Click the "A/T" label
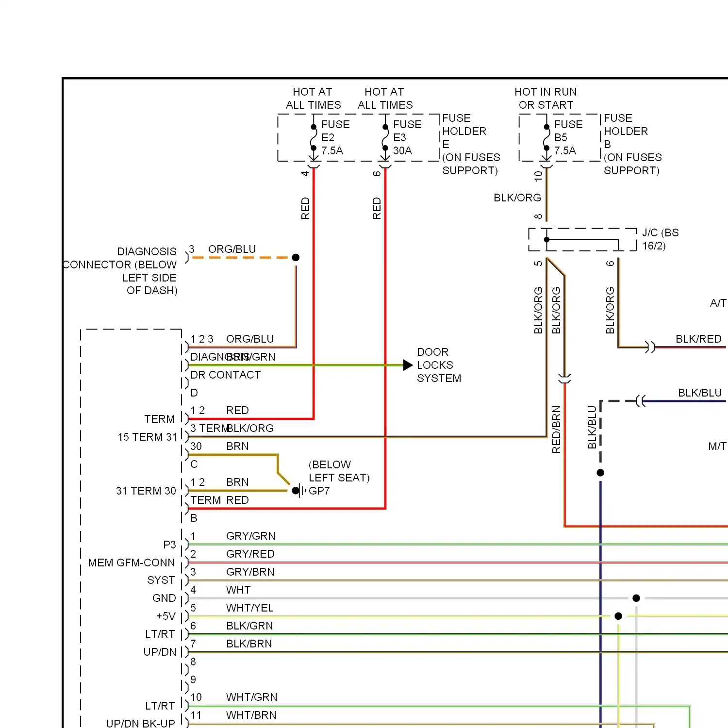Image resolution: width=728 pixels, height=728 pixels. tap(718, 303)
